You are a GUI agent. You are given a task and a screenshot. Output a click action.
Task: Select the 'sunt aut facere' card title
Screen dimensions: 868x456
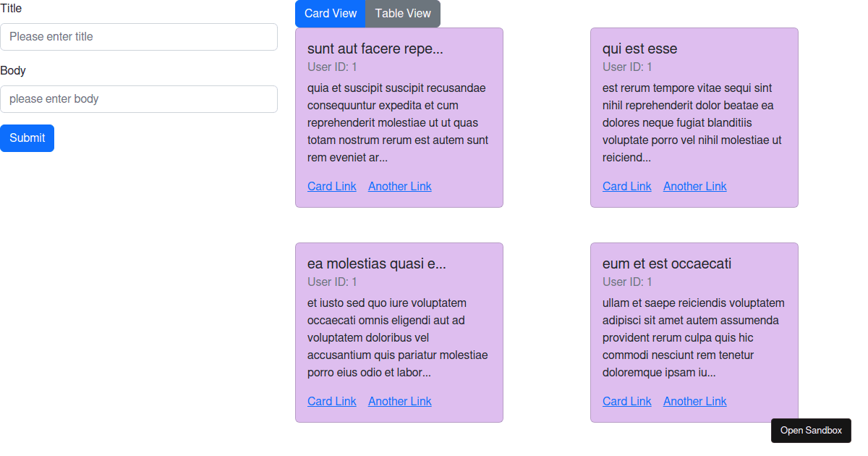click(375, 48)
